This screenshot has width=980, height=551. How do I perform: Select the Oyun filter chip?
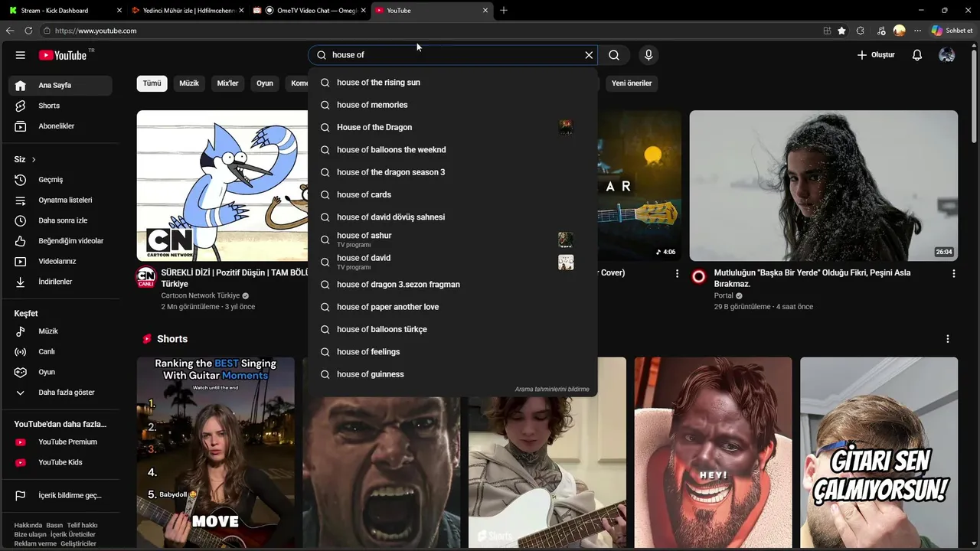coord(265,83)
